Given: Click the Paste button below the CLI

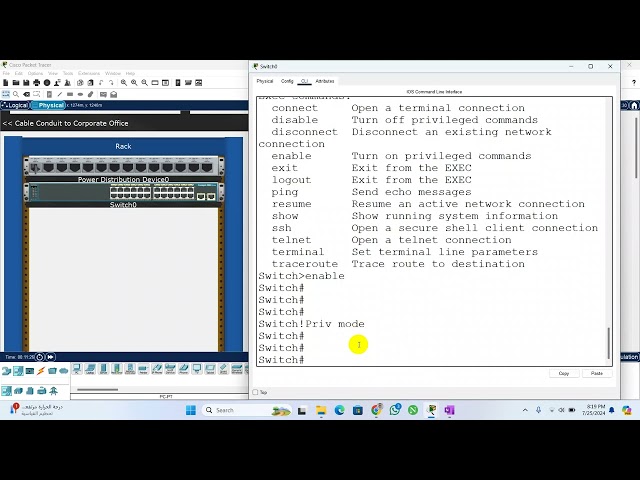Looking at the screenshot, I should [x=597, y=373].
